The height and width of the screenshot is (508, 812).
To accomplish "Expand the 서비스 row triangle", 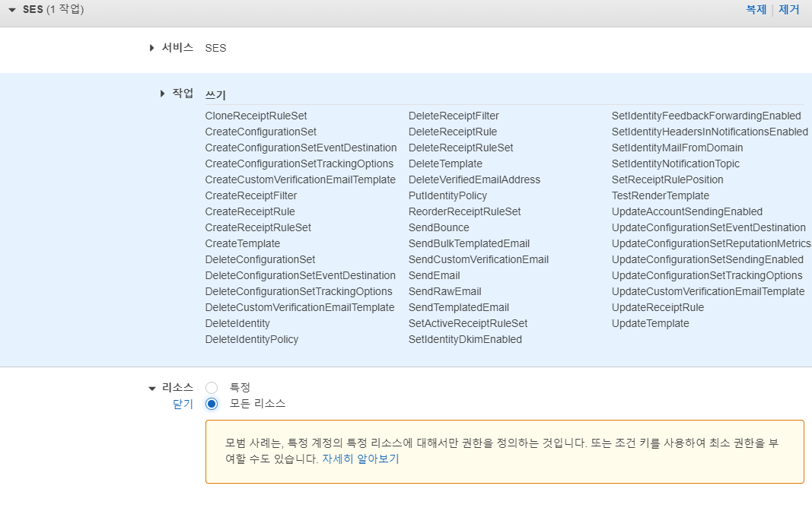I will coord(151,48).
